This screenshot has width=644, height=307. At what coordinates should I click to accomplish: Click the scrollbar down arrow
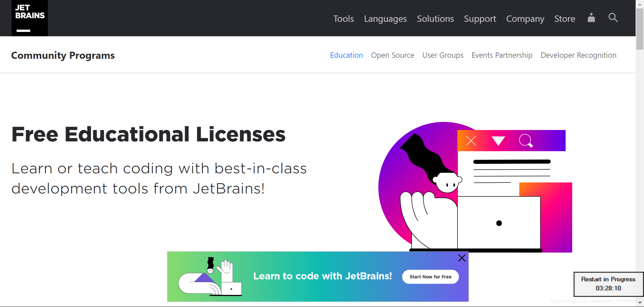click(x=639, y=303)
